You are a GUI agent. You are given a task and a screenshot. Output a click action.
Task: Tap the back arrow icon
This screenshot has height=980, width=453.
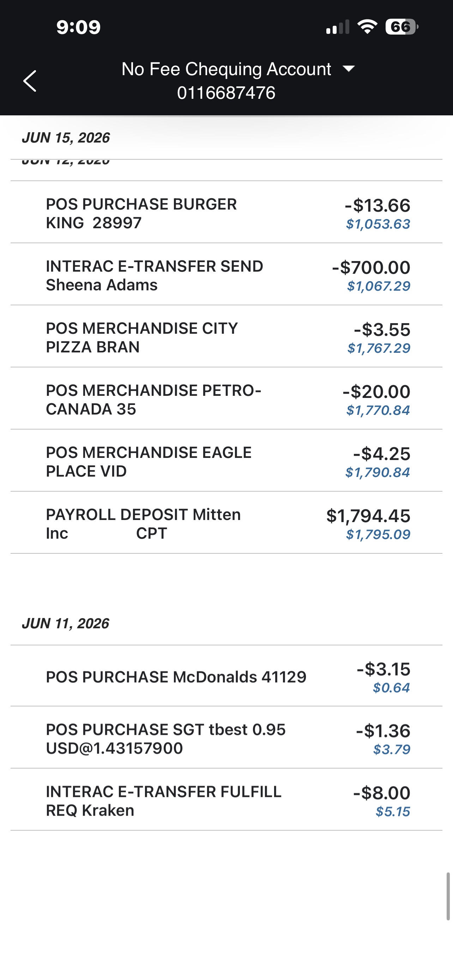[x=30, y=81]
